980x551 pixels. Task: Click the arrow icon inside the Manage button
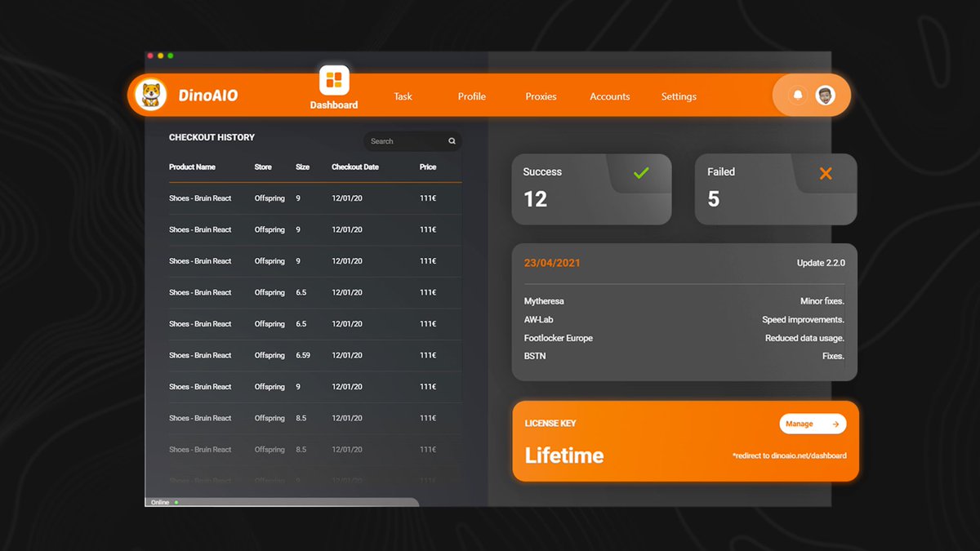pos(835,424)
